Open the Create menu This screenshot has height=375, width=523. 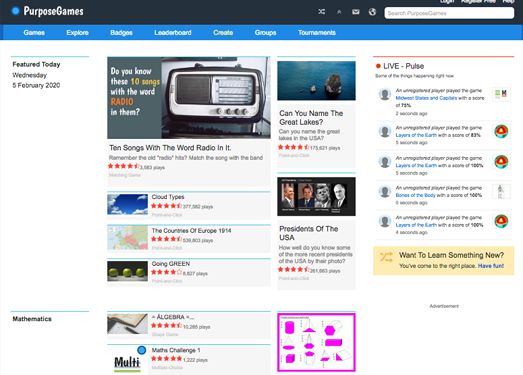(x=223, y=32)
